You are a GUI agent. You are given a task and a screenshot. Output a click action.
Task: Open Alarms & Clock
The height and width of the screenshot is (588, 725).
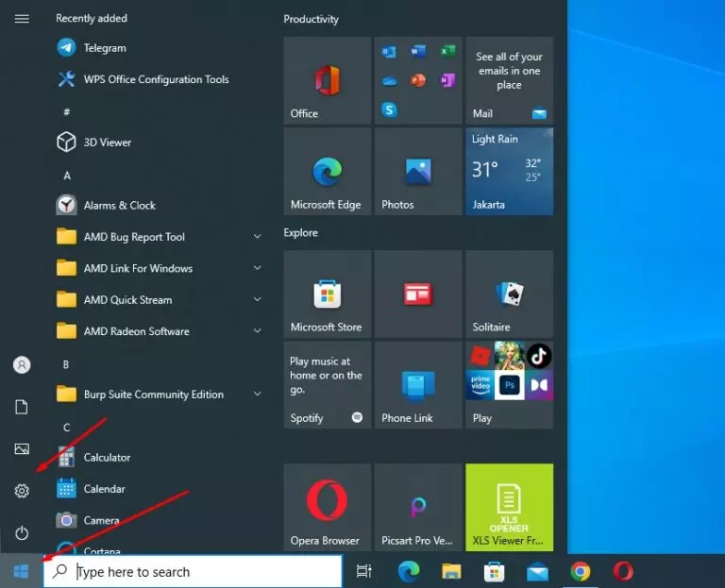click(x=158, y=205)
